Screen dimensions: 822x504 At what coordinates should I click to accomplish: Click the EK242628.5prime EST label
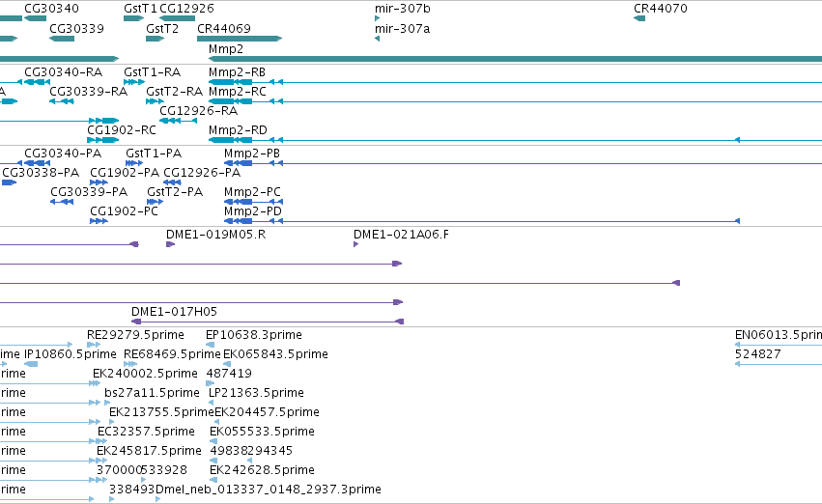tap(262, 470)
